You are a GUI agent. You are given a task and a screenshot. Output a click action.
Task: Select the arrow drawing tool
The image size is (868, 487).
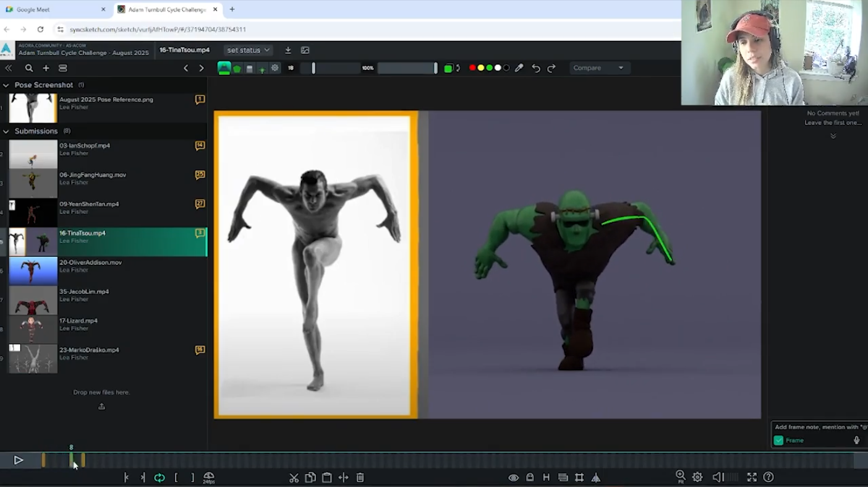262,69
